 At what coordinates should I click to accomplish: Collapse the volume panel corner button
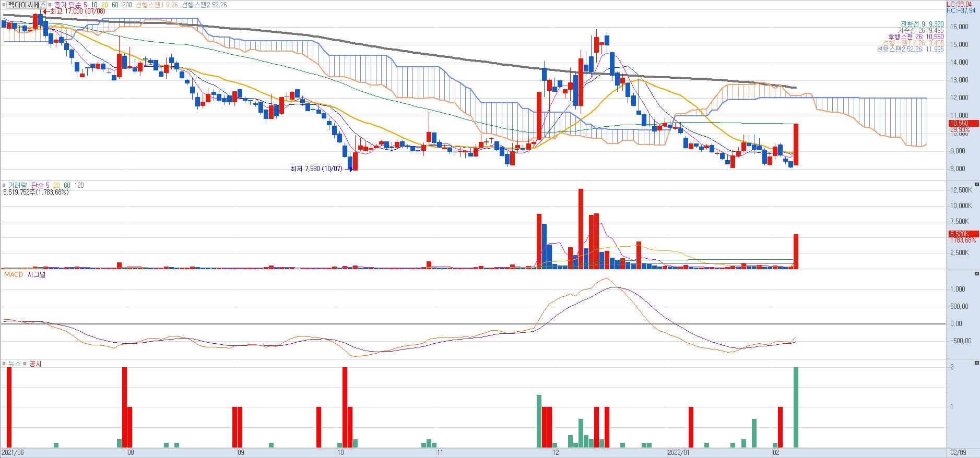[x=976, y=185]
